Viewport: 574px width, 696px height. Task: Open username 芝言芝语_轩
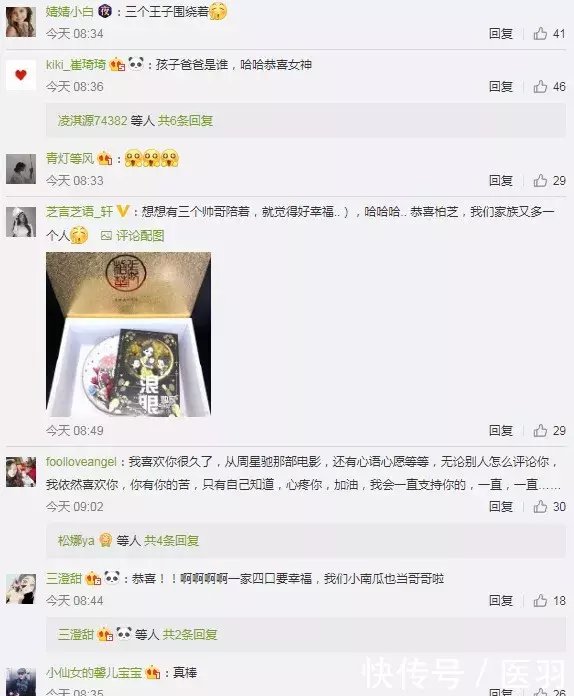click(79, 212)
